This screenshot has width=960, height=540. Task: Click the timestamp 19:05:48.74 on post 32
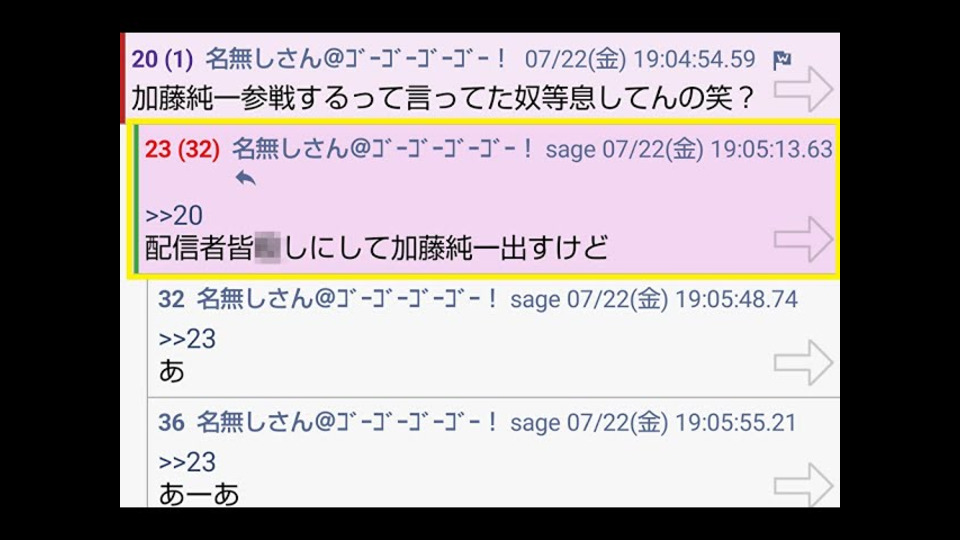(x=737, y=299)
